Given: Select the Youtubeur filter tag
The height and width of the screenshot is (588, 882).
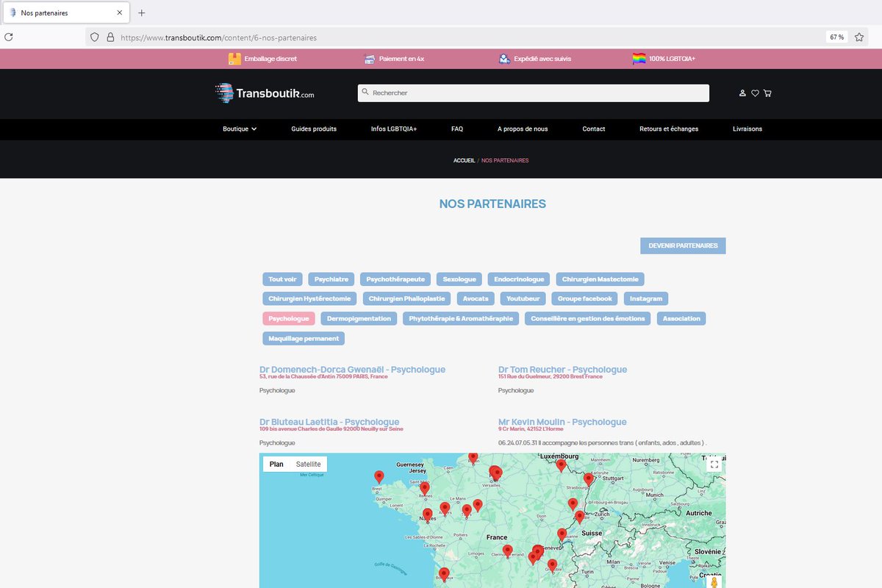Looking at the screenshot, I should [523, 299].
